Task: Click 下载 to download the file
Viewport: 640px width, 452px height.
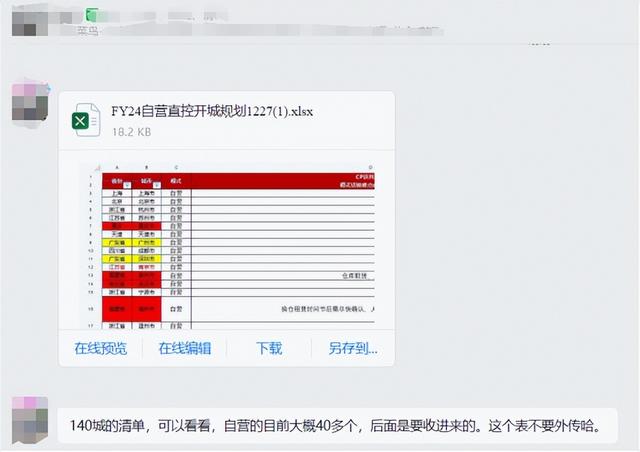Action: (x=269, y=348)
